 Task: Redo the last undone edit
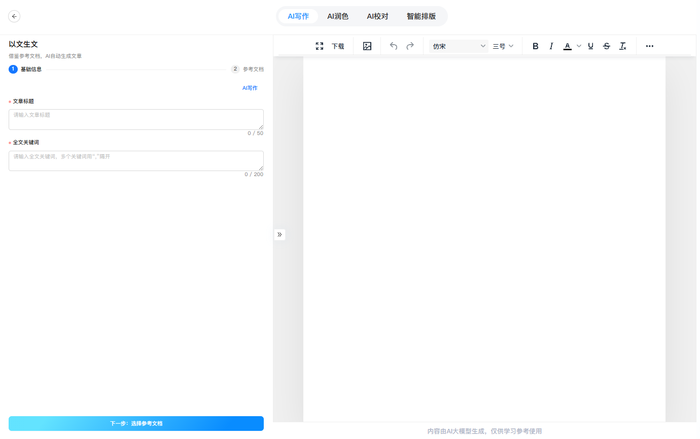tap(410, 46)
